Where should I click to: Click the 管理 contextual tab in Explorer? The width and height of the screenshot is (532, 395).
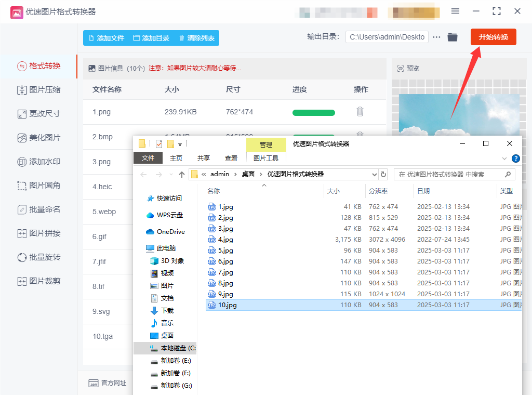point(266,145)
